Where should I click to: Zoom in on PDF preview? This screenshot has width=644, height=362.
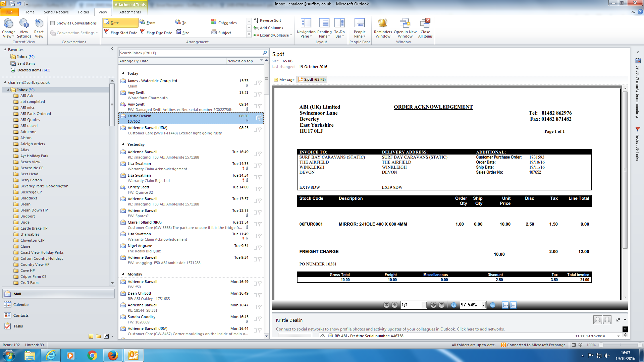tap(453, 305)
